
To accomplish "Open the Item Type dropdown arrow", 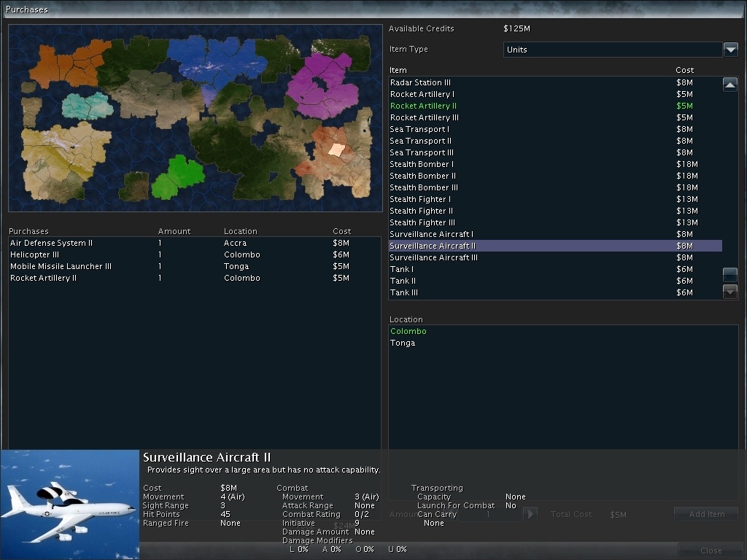I will [730, 50].
